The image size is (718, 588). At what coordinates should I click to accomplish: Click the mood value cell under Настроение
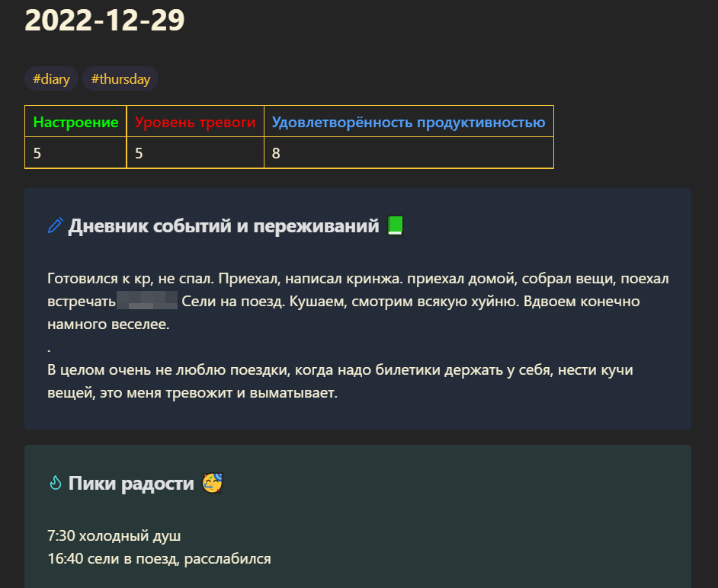point(75,153)
